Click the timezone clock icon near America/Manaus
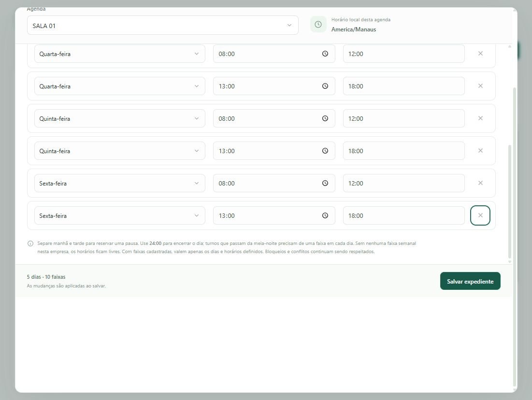 [x=318, y=25]
